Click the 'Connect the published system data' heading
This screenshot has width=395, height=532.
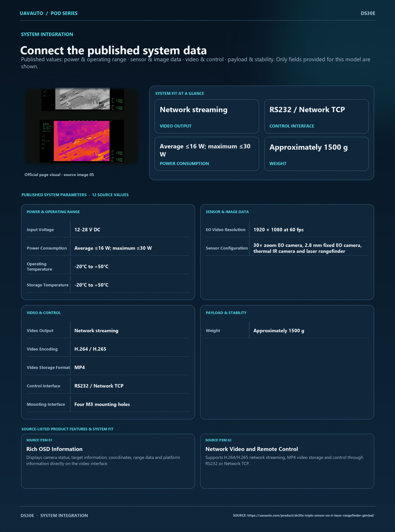tap(114, 50)
